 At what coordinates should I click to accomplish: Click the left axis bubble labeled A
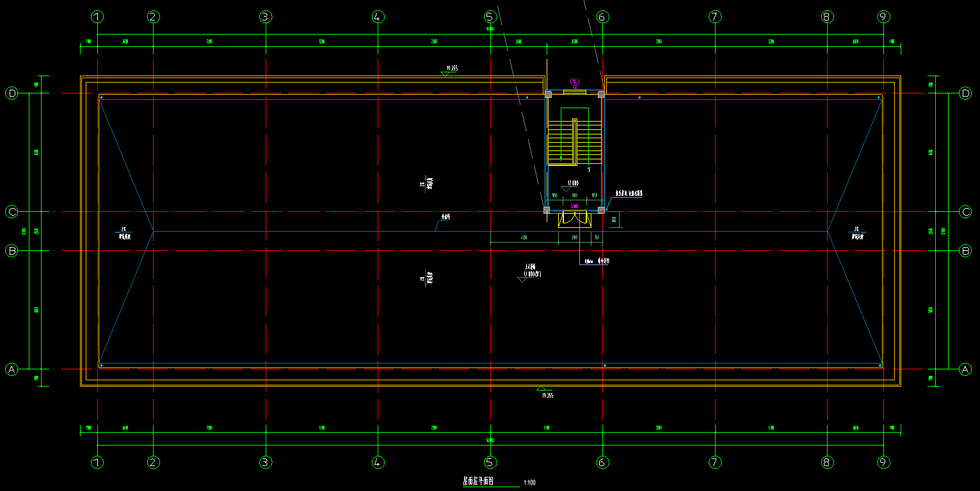point(12,369)
